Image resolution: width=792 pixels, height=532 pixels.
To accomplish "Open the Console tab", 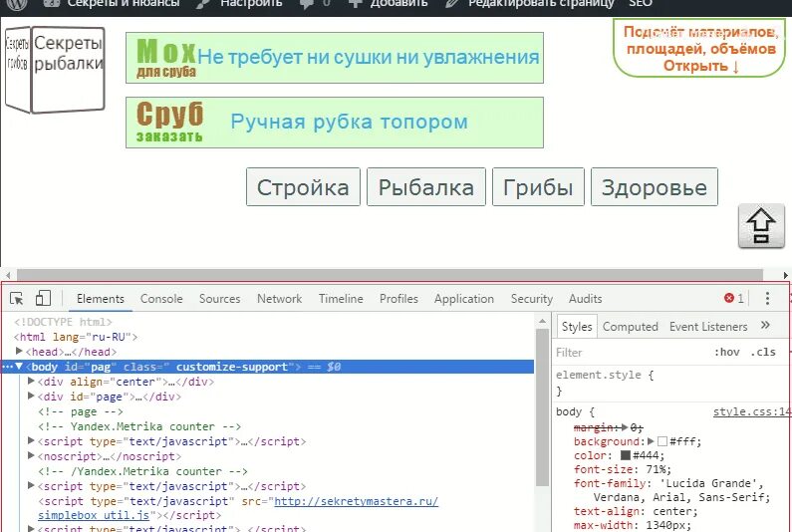I will tap(161, 299).
